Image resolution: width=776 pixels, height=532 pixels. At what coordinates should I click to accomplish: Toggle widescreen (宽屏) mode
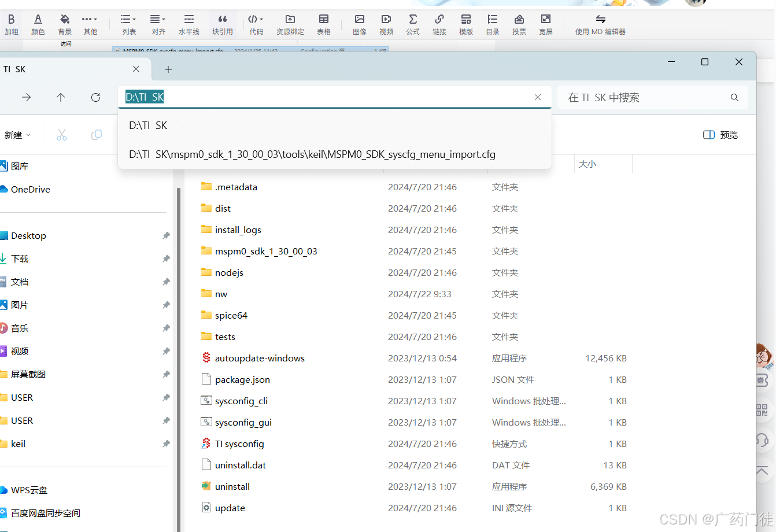pyautogui.click(x=545, y=24)
